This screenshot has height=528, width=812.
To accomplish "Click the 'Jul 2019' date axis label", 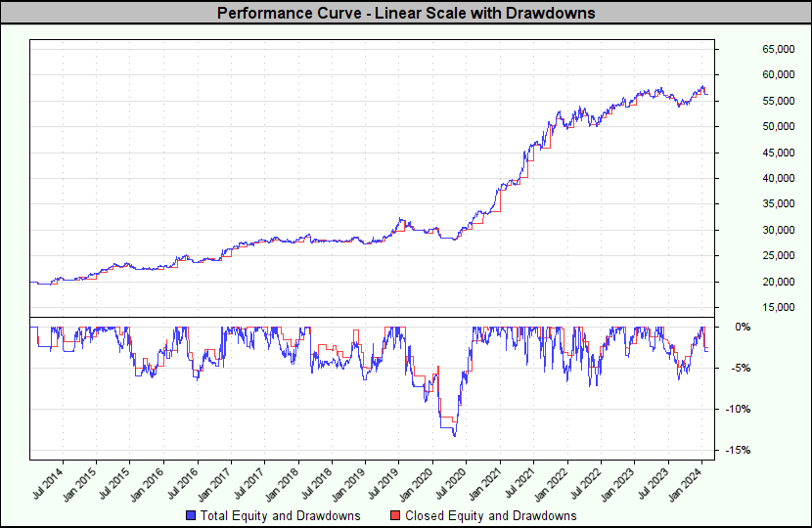I will 383,483.
